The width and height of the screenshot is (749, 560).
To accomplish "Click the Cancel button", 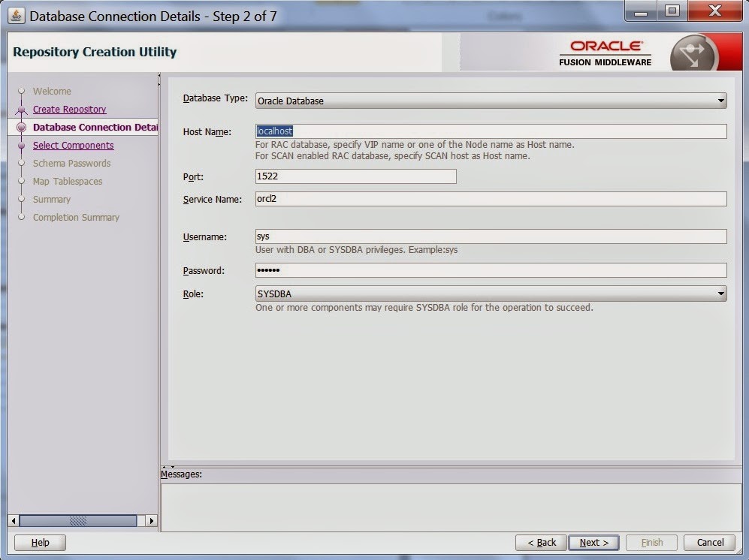I will coord(710,542).
